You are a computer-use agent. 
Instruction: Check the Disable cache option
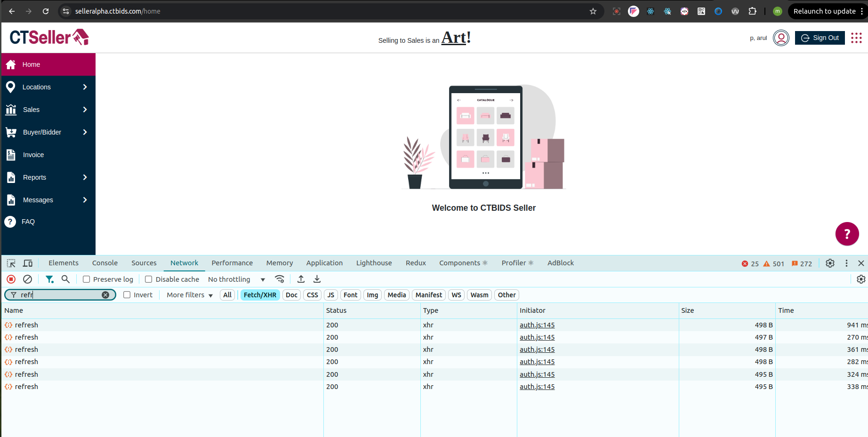click(x=149, y=279)
